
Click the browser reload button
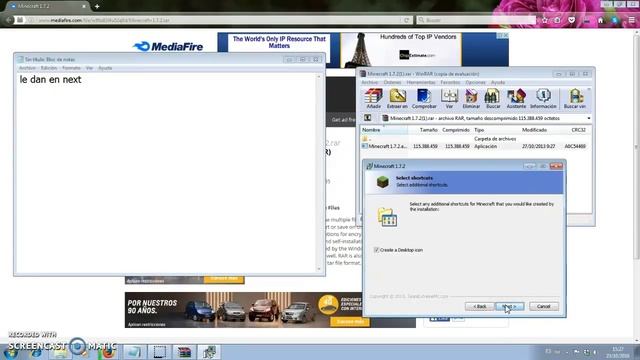point(407,20)
